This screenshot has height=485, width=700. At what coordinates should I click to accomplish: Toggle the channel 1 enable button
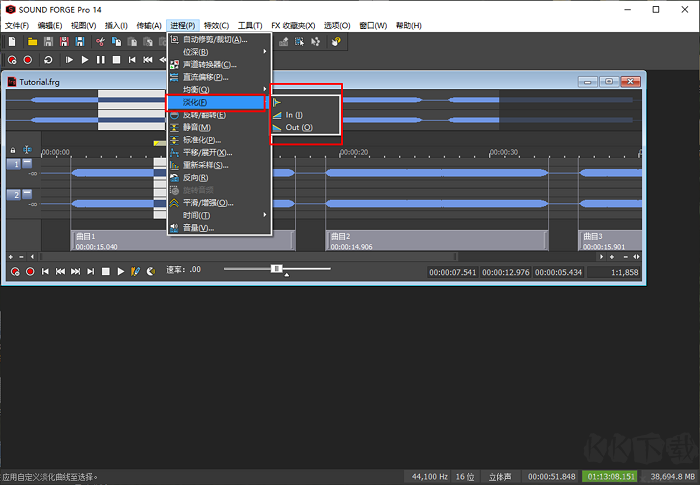14,164
